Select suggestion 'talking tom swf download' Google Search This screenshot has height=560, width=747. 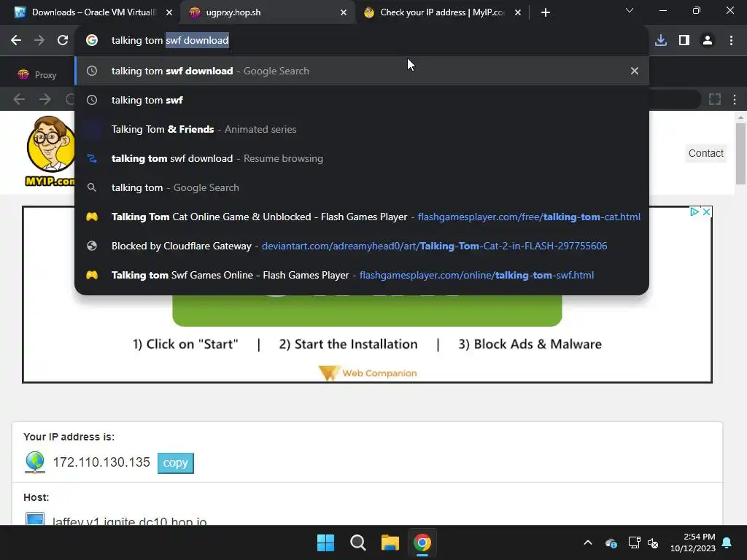[362, 71]
